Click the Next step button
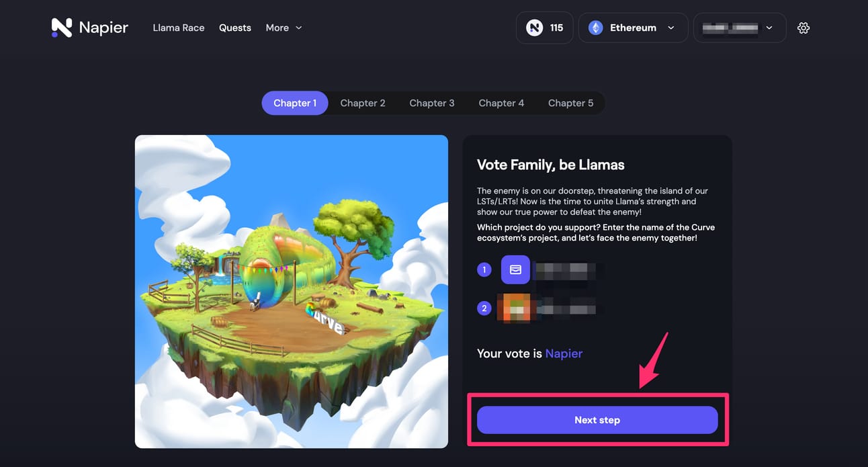Viewport: 868px width, 467px height. 597,420
